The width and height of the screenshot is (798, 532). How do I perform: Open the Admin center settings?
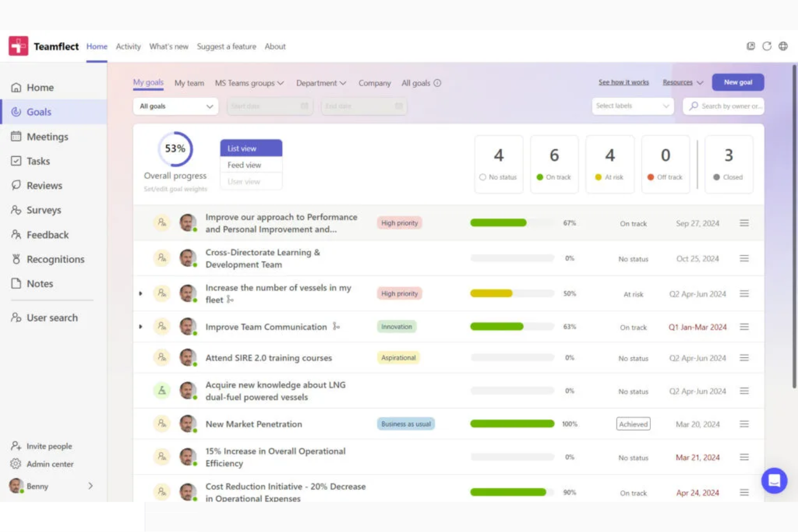pyautogui.click(x=50, y=464)
